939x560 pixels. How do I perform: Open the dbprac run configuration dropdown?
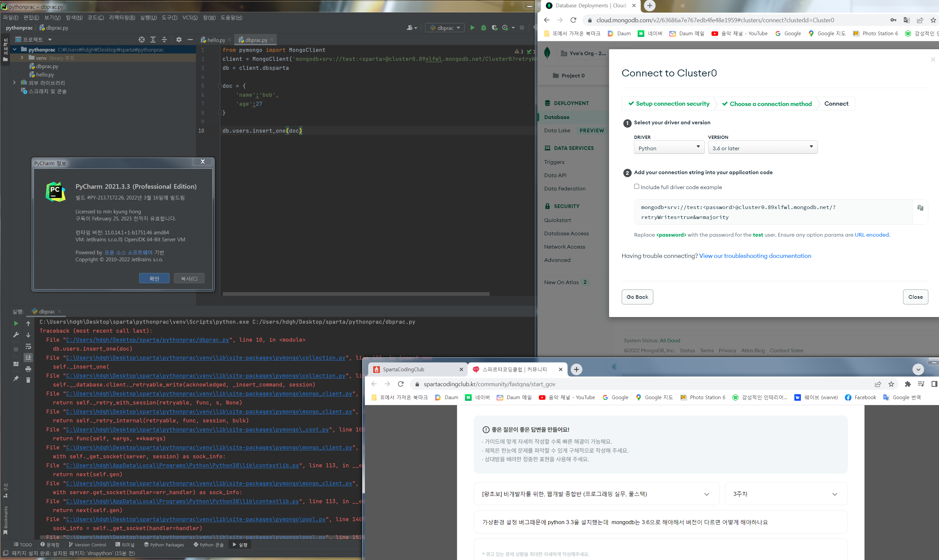pos(445,28)
